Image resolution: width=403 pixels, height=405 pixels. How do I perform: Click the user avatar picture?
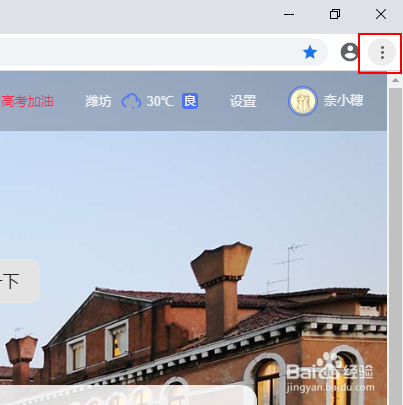point(303,101)
